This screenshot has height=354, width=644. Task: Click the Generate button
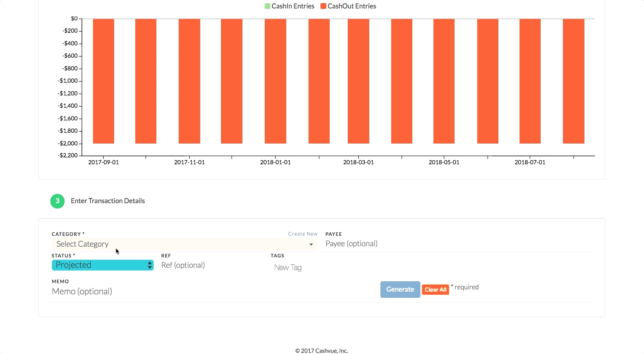pos(400,289)
